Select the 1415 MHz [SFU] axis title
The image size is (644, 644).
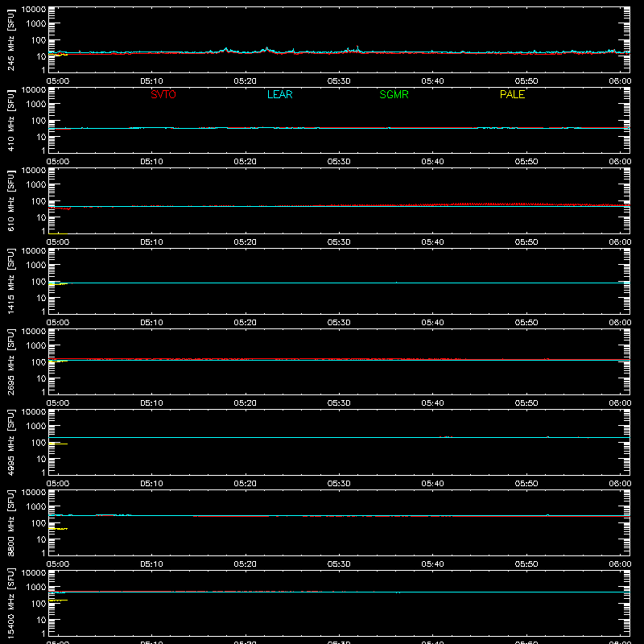coord(10,282)
